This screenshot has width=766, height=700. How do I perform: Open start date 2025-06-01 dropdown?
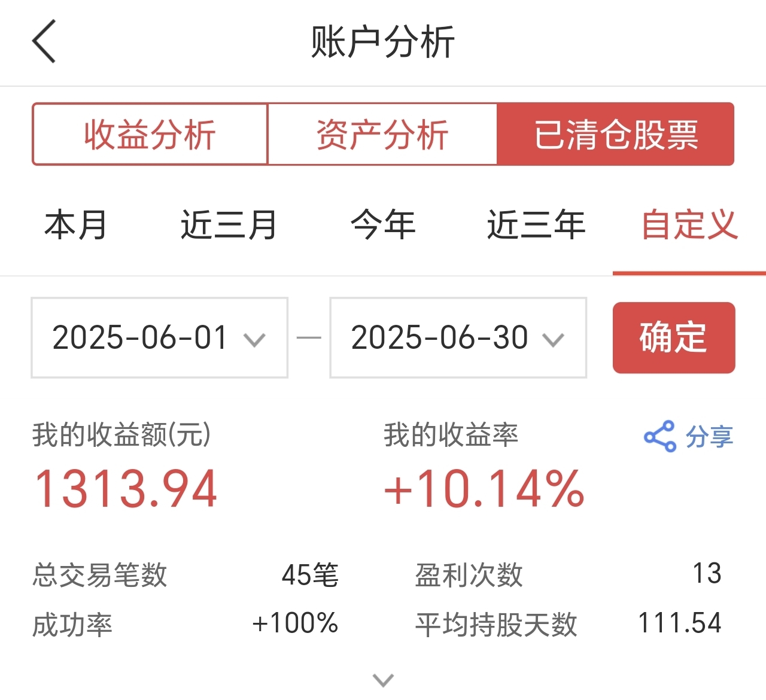159,337
